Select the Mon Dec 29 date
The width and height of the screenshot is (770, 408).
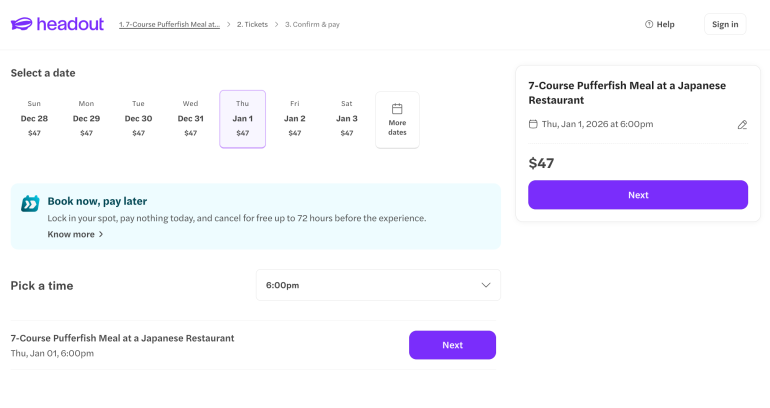coord(87,118)
